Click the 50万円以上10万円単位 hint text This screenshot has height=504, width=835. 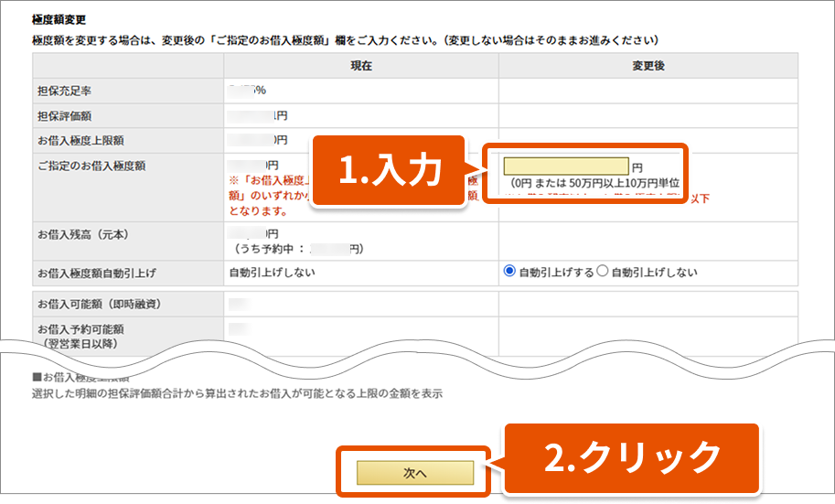click(x=595, y=183)
